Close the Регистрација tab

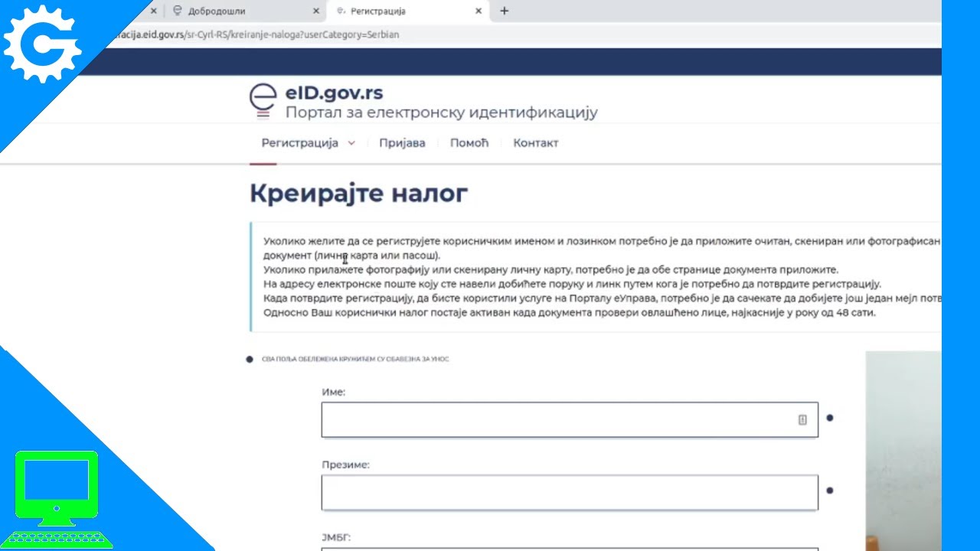click(x=479, y=11)
